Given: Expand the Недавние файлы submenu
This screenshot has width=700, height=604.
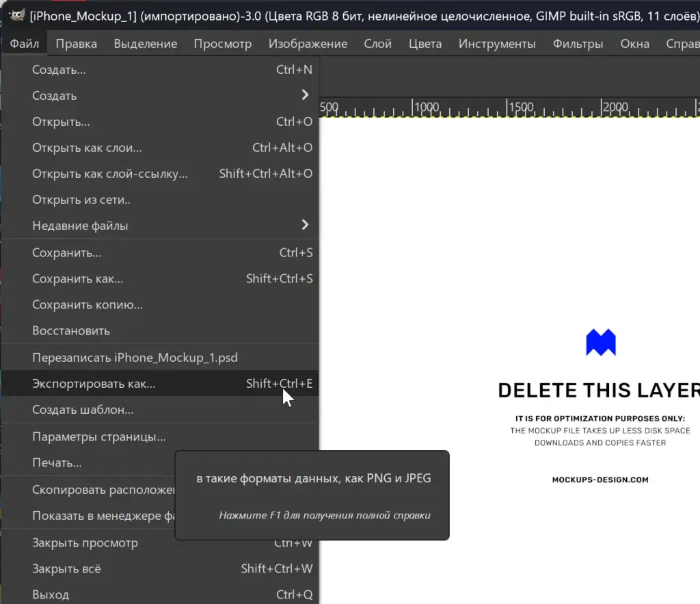Looking at the screenshot, I should (x=160, y=226).
